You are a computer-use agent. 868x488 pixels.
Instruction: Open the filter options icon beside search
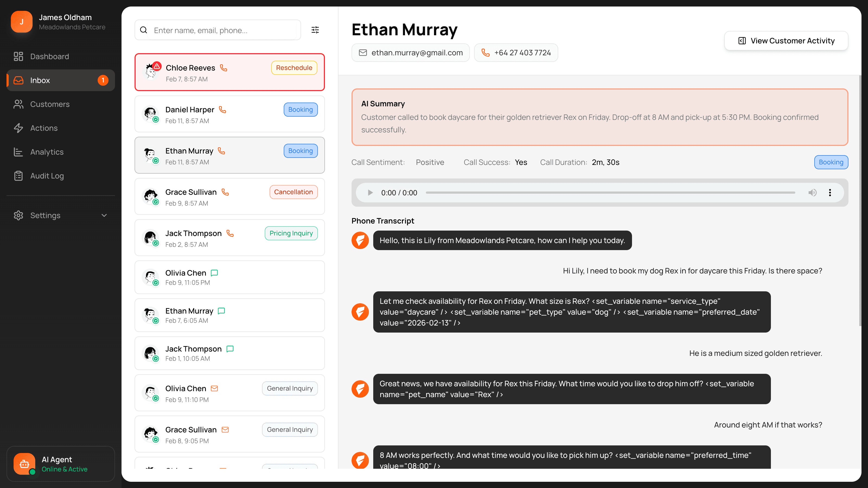[315, 30]
